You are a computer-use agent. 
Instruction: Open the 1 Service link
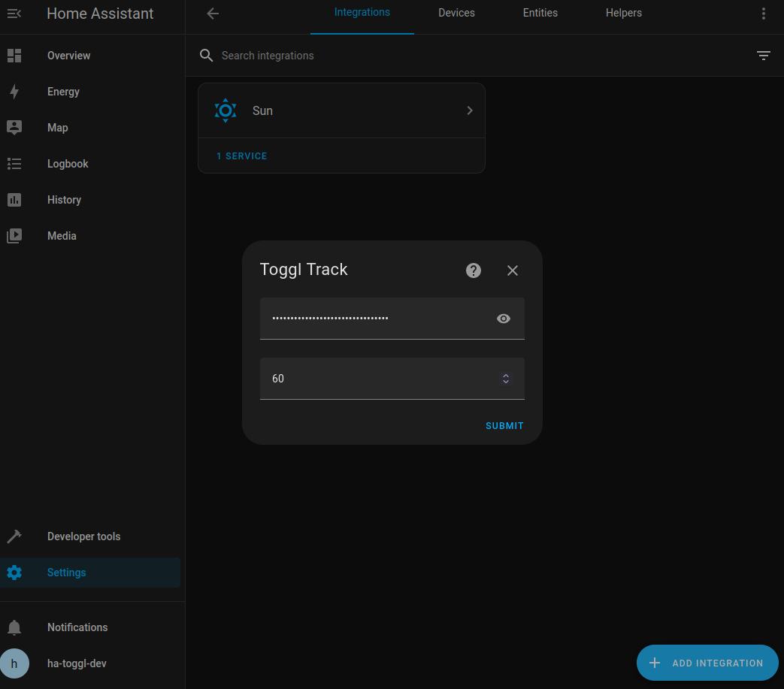[241, 156]
